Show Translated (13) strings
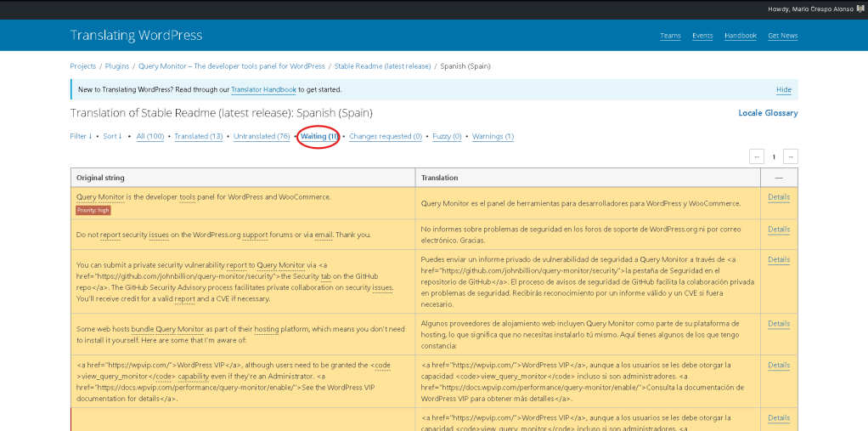This screenshot has height=431, width=868. [x=199, y=136]
